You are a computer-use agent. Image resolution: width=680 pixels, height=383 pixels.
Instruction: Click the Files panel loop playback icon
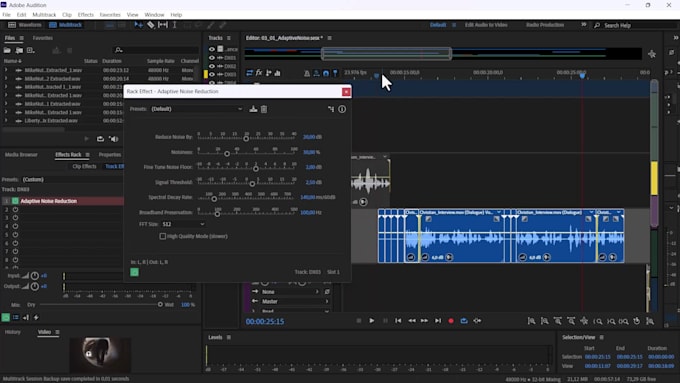[x=100, y=139]
